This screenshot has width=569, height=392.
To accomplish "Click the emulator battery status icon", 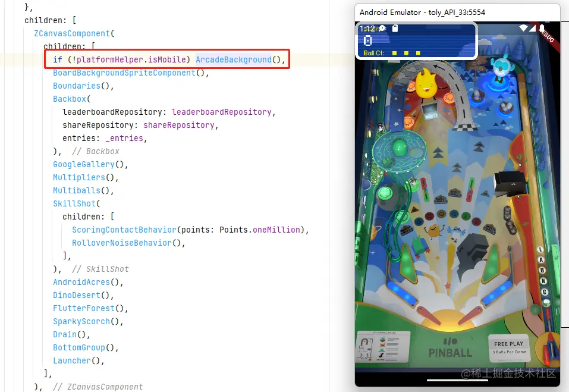I will point(542,29).
